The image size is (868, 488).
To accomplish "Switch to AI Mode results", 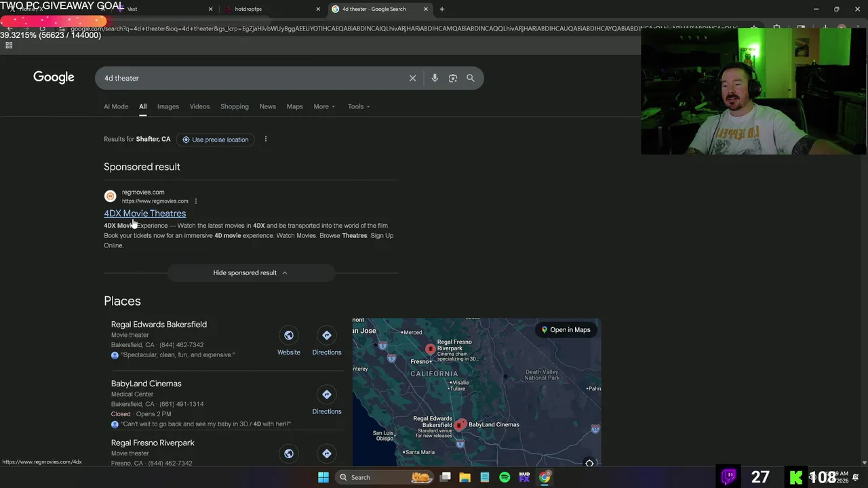I will (x=116, y=106).
